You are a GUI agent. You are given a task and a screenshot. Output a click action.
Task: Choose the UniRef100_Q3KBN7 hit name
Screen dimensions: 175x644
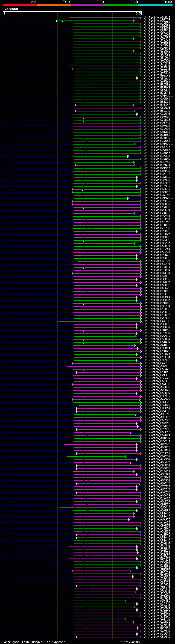coord(157,544)
